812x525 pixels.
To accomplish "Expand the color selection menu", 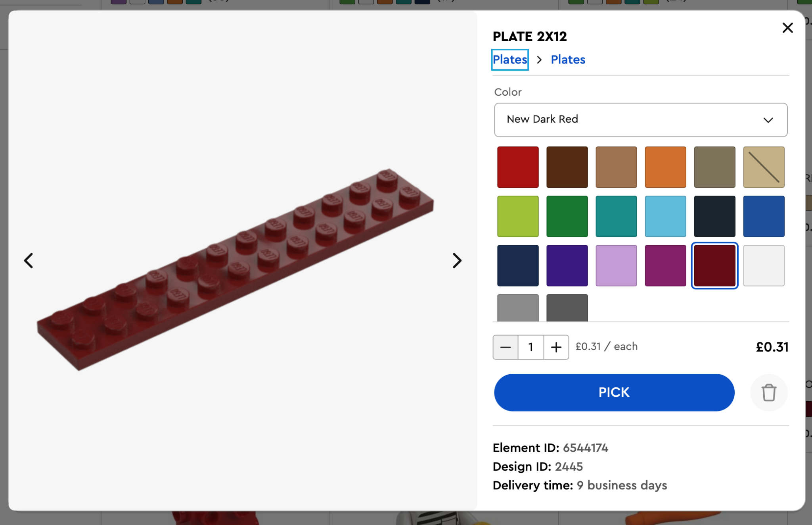I will [768, 120].
